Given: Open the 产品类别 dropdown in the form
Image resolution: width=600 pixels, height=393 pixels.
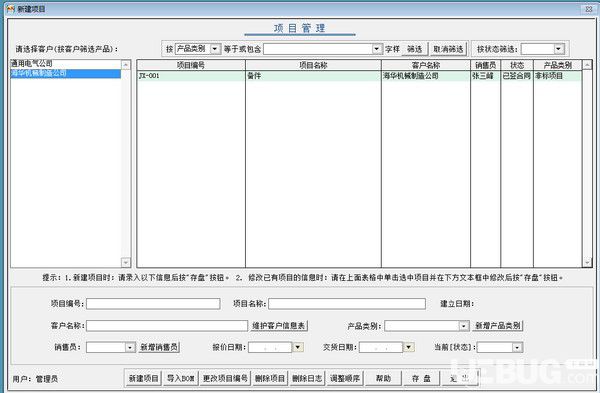Looking at the screenshot, I should (463, 326).
